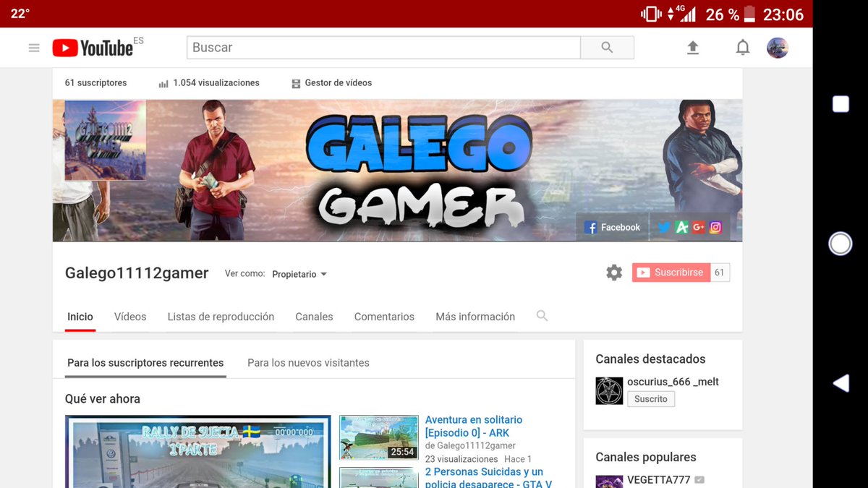Viewport: 868px width, 488px height.
Task: Tap the Android back triangle
Action: click(x=841, y=383)
